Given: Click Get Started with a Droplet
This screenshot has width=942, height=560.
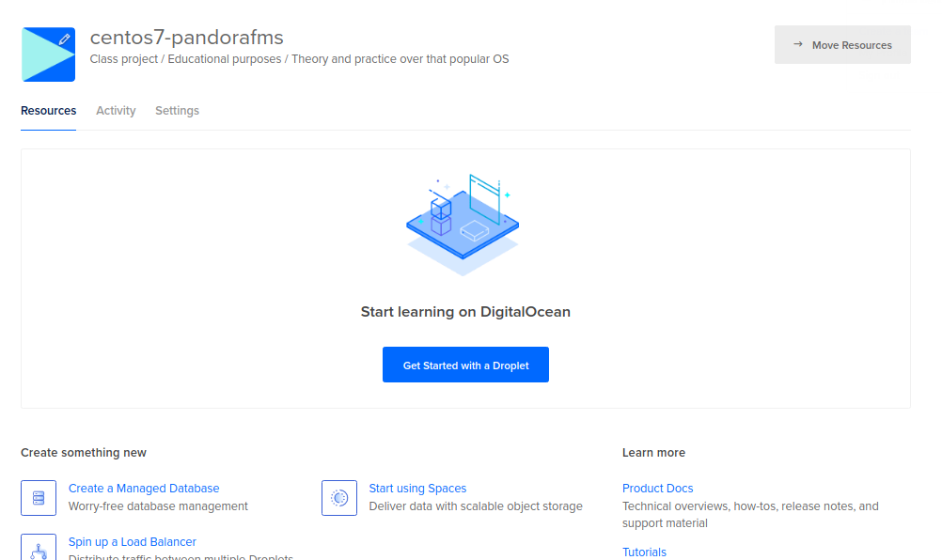Looking at the screenshot, I should click(x=465, y=366).
